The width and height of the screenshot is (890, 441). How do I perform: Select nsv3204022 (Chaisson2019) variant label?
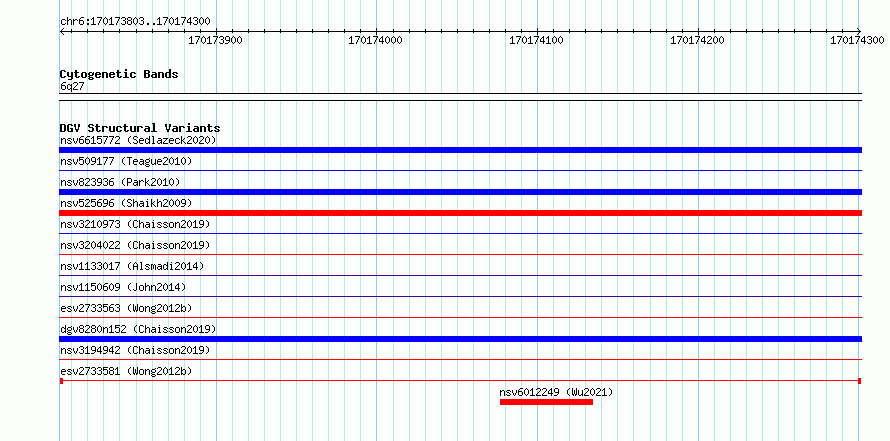click(135, 245)
